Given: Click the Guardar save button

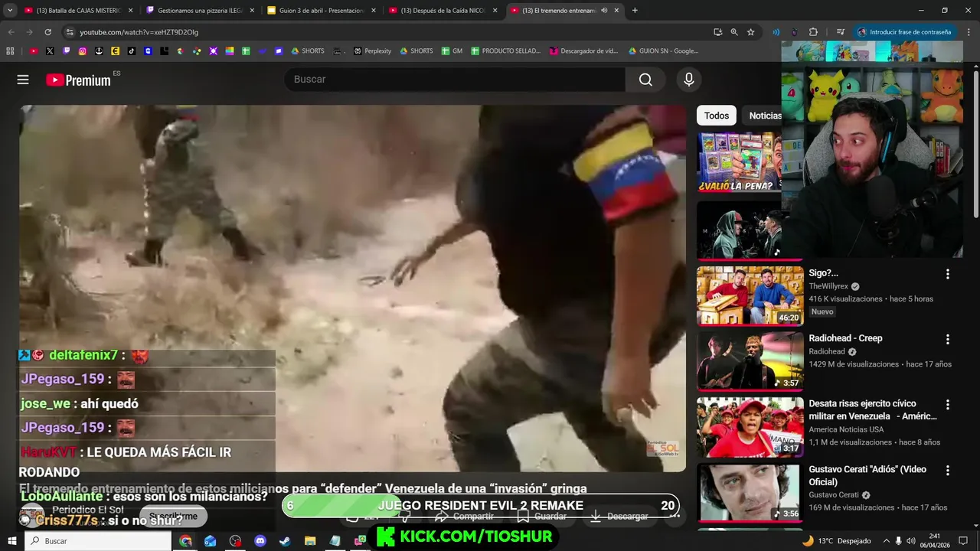Looking at the screenshot, I should [542, 517].
